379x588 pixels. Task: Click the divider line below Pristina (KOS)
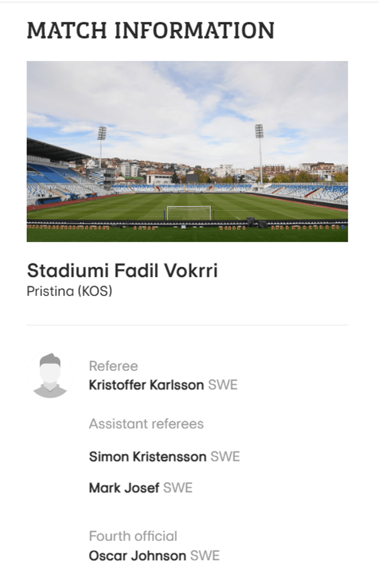tap(187, 325)
